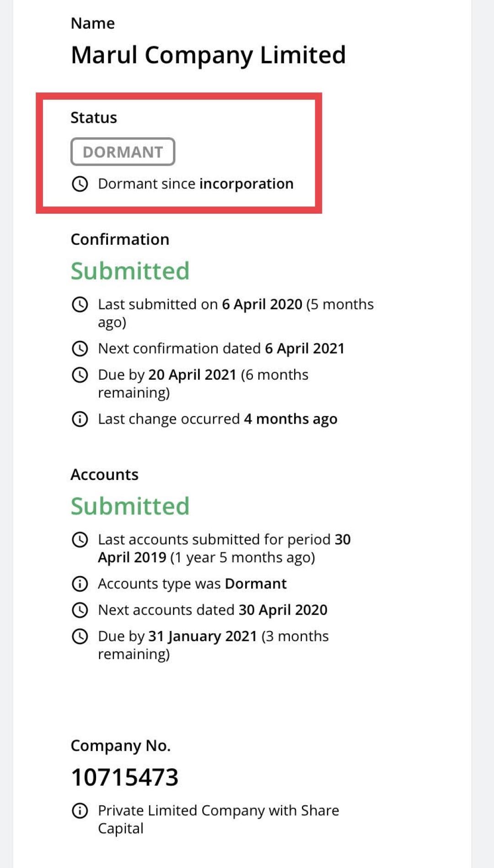The height and width of the screenshot is (868, 494).
Task: Click the clock icon next to Last submitted on
Action: (80, 304)
